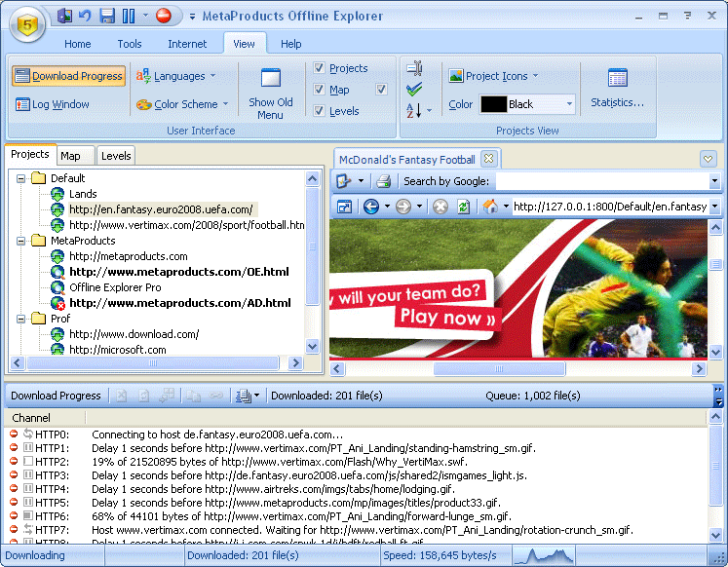Disable the Levels checkbox
The width and height of the screenshot is (728, 567).
(x=320, y=111)
